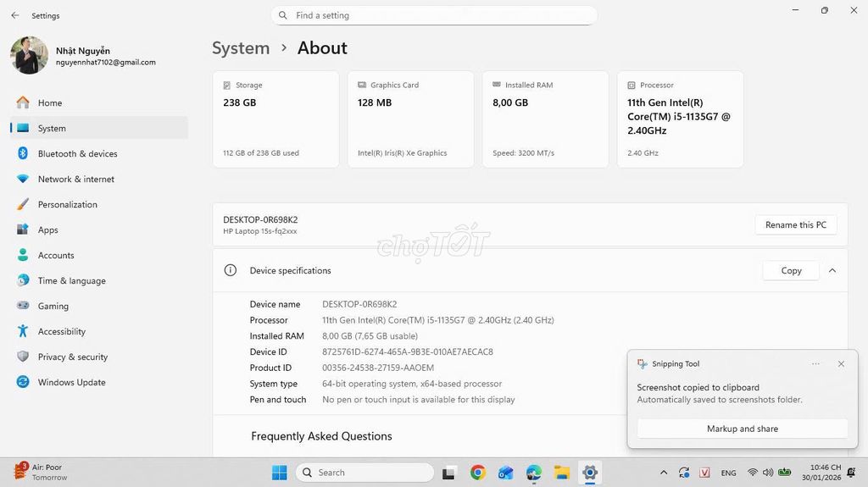The width and height of the screenshot is (868, 487).
Task: Show hidden system tray icons
Action: pyautogui.click(x=663, y=473)
